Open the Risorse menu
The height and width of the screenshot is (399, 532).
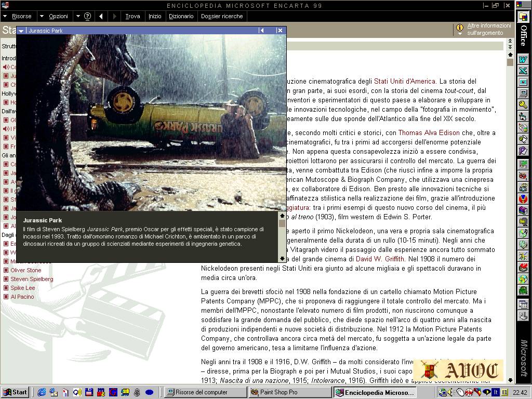point(21,16)
